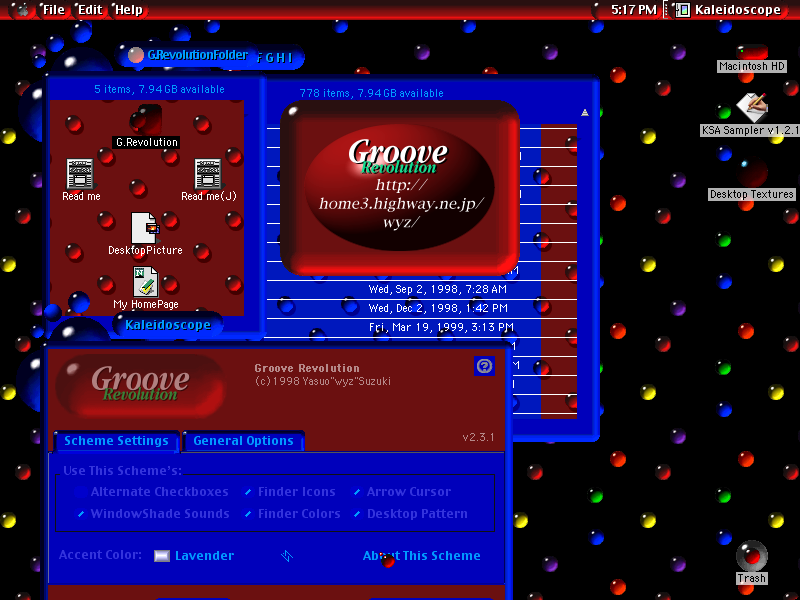Click the 5:17 PM menu bar clock
800x600 pixels.
click(x=634, y=10)
